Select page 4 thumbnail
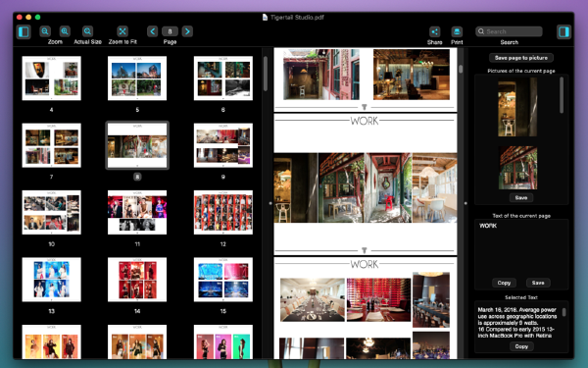Screen dimensions: 588x368 pos(51,79)
